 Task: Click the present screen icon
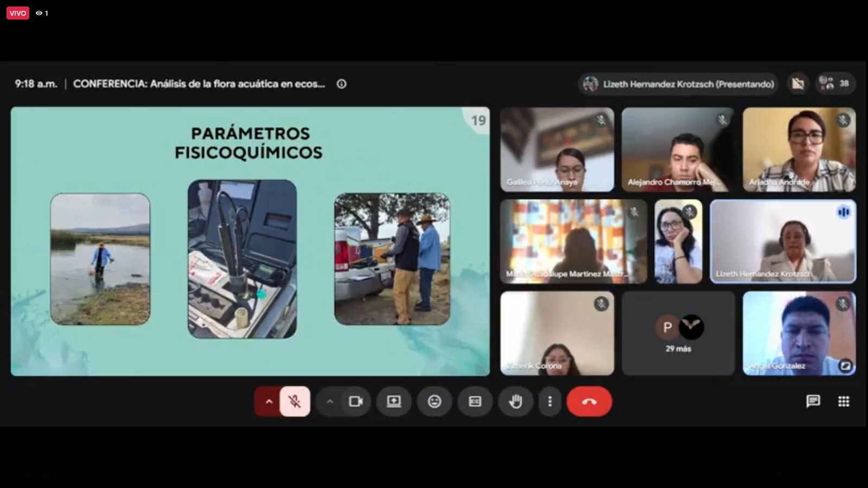click(x=394, y=402)
